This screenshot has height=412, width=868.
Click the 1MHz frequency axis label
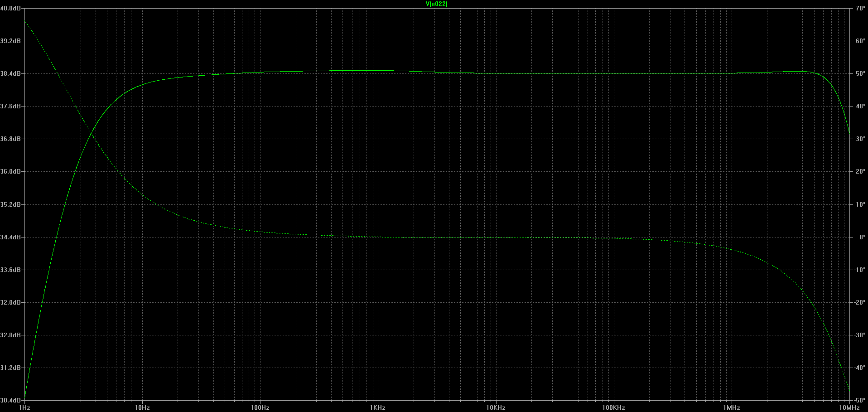pos(731,407)
